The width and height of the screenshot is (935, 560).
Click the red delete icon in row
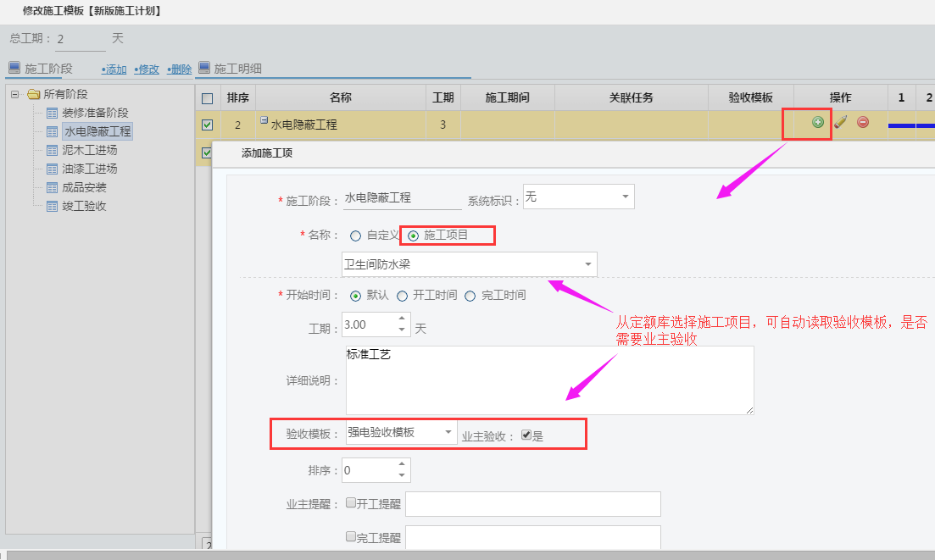pyautogui.click(x=863, y=123)
